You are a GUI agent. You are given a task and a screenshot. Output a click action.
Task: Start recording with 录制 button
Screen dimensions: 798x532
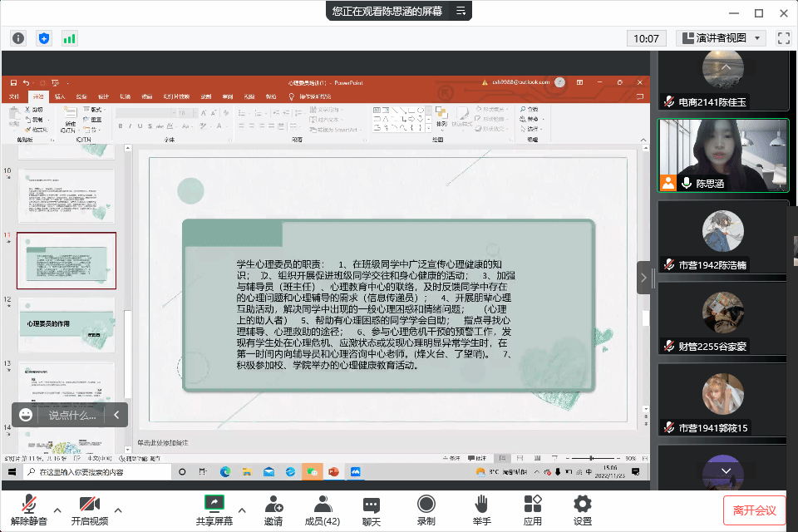426,510
